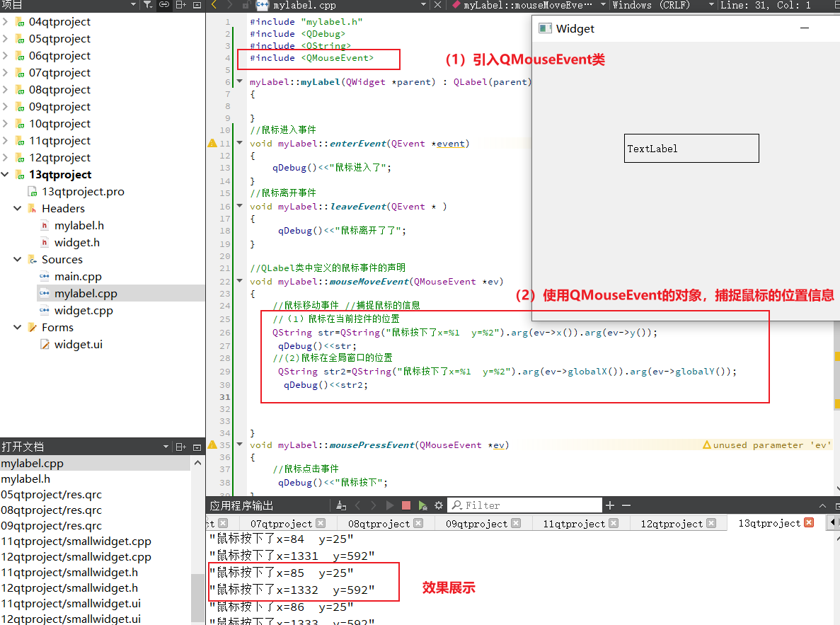This screenshot has width=840, height=625.
Task: Toggle synchronize tree with editor link icon
Action: [163, 5]
